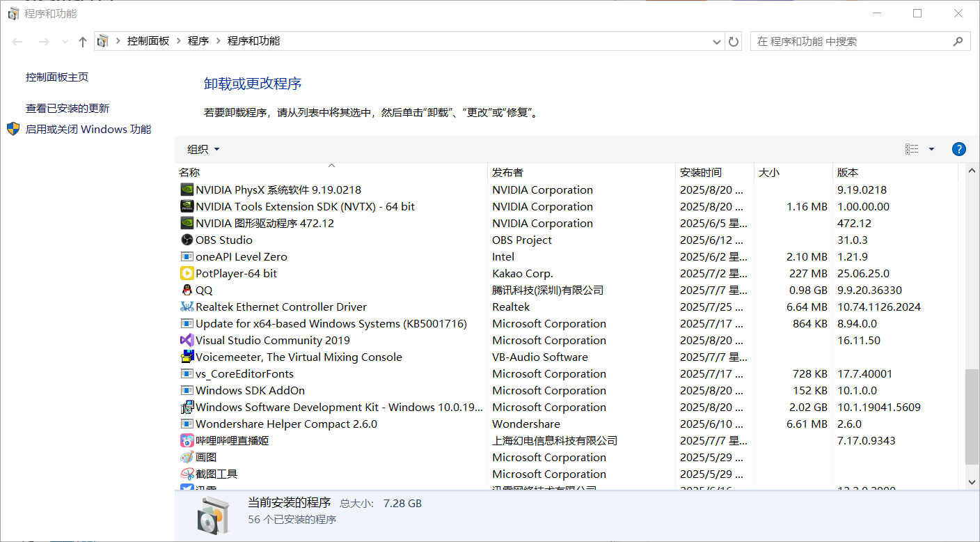Click the NVIDIA 图形驱动程序 472.12 icon

(187, 223)
